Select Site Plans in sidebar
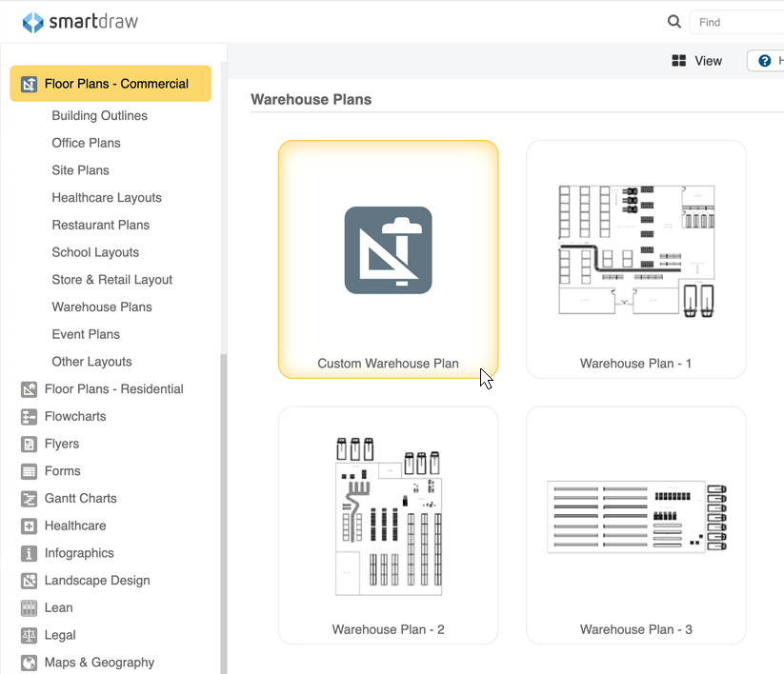Viewport: 784px width, 674px height. [81, 170]
